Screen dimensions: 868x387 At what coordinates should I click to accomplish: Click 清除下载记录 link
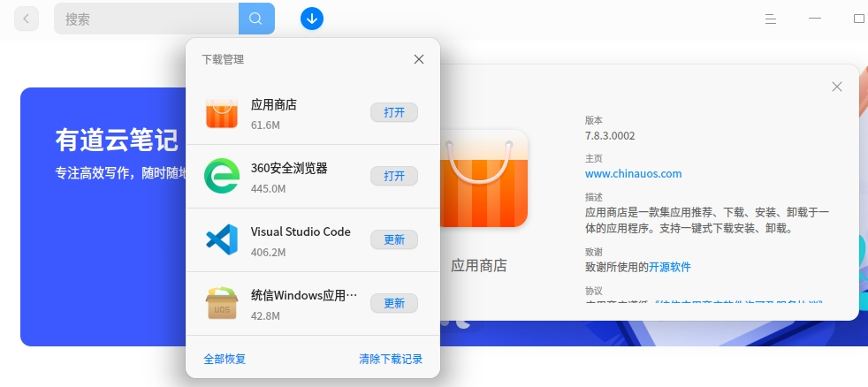[x=391, y=359]
